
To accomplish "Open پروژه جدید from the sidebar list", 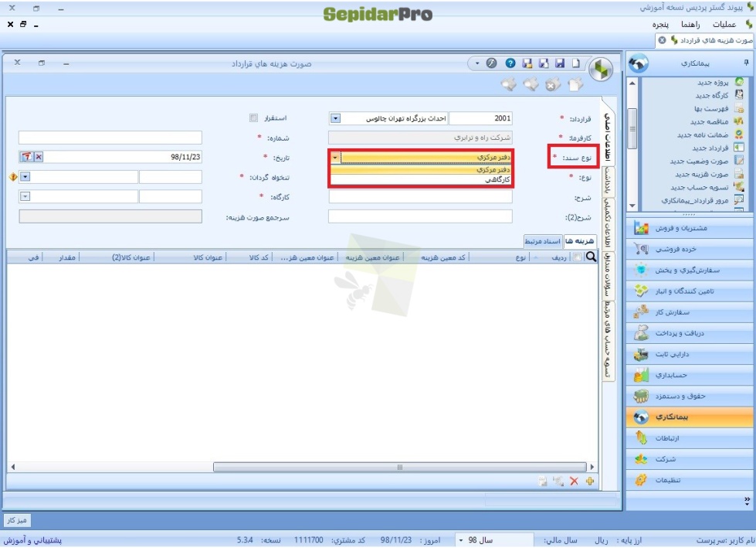I will 713,83.
